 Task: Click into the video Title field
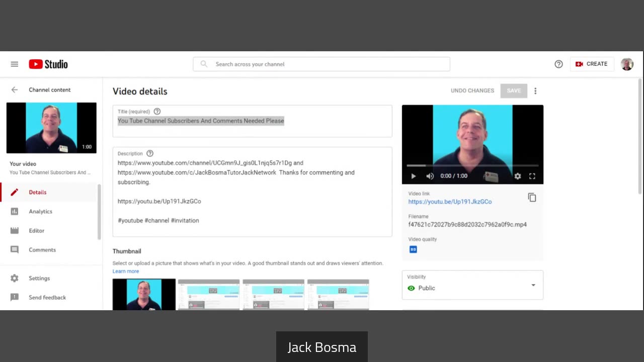252,121
